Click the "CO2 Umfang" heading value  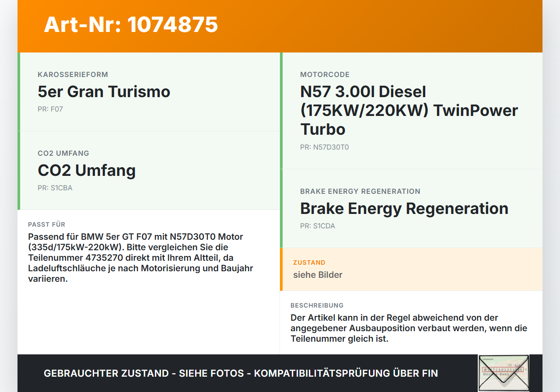pos(87,170)
